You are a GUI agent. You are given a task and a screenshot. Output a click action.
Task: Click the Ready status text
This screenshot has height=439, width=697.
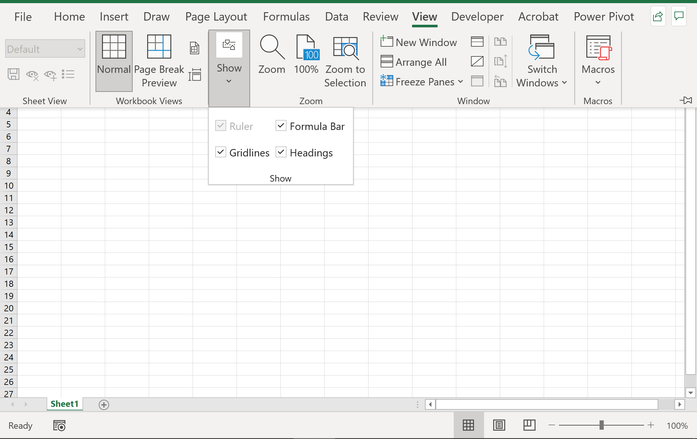pyautogui.click(x=20, y=426)
